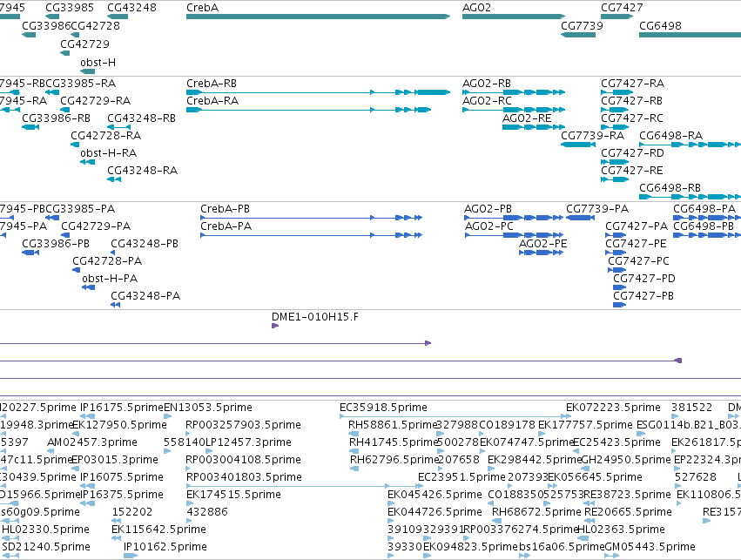The image size is (741, 560).
Task: Select the EK115642.5prime EST label
Action: tap(158, 530)
